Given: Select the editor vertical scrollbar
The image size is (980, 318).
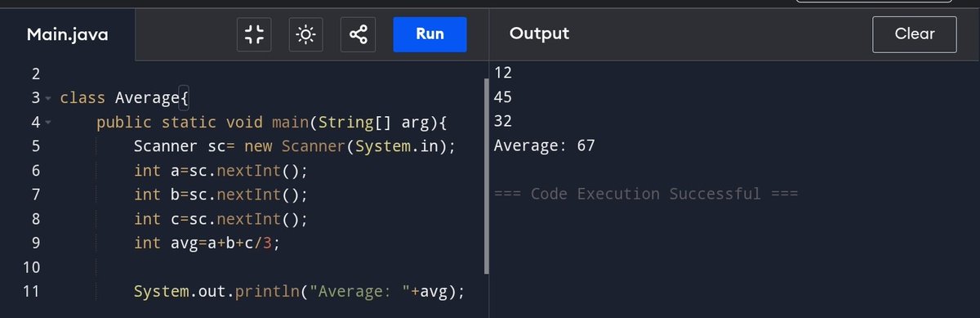Looking at the screenshot, I should click(x=486, y=175).
